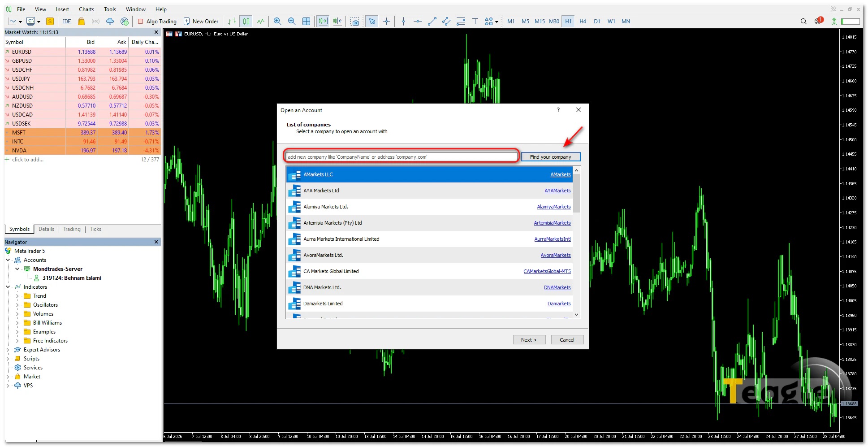This screenshot has width=868, height=447.
Task: Open the AYAMarkets link
Action: click(557, 191)
